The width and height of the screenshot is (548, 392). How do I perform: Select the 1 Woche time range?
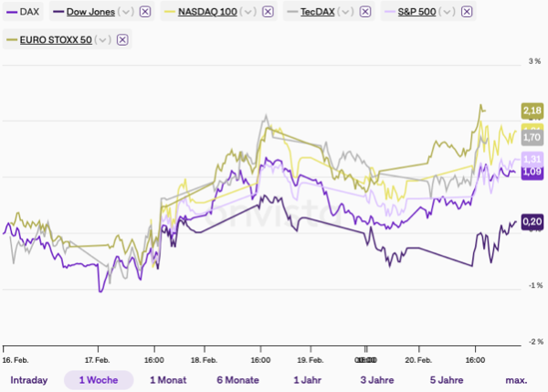[98, 379]
